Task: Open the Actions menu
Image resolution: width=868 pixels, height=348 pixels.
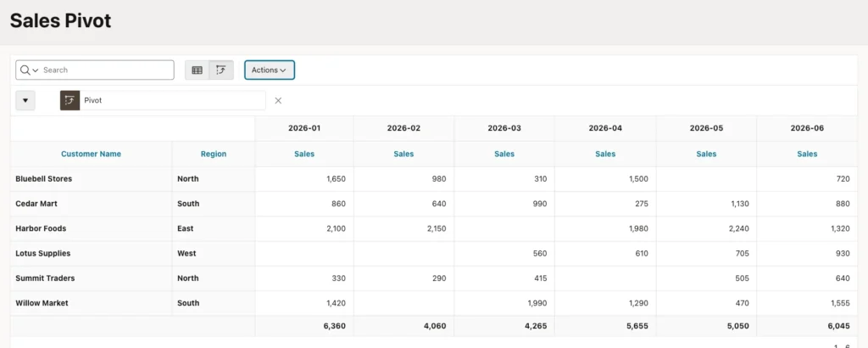Action: click(x=269, y=70)
